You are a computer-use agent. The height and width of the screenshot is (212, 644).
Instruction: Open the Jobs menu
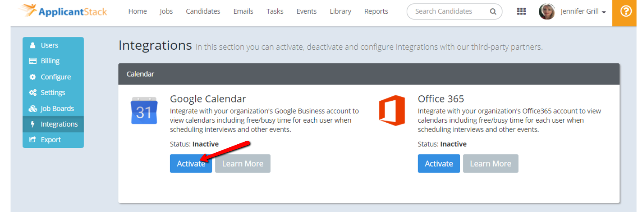click(166, 11)
